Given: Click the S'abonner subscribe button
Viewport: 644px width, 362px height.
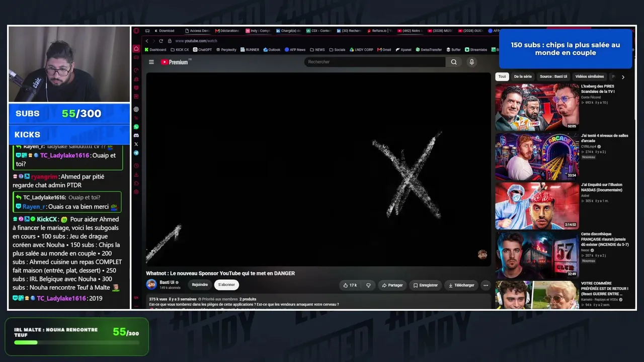Looking at the screenshot, I should coord(226,285).
